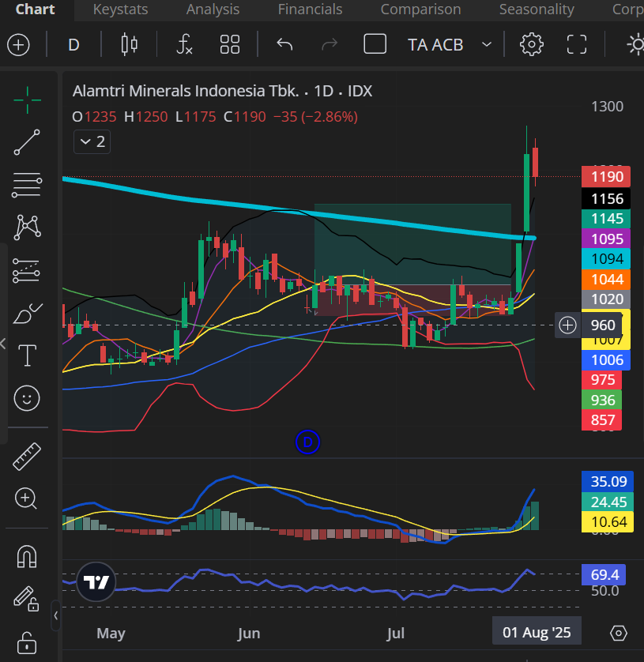The width and height of the screenshot is (644, 662).
Task: Click the 1300 price scale label
Action: click(x=608, y=107)
